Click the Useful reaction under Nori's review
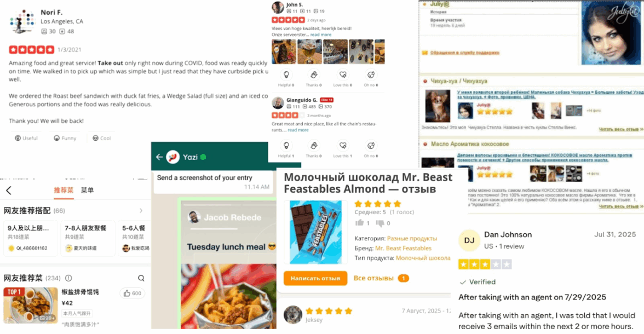 (26, 138)
